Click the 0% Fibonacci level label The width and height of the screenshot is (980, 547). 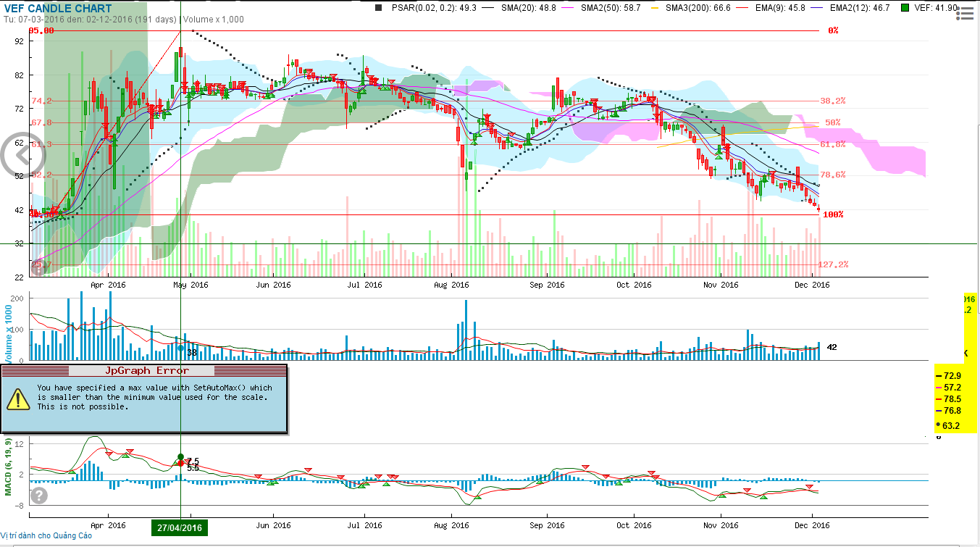(833, 30)
